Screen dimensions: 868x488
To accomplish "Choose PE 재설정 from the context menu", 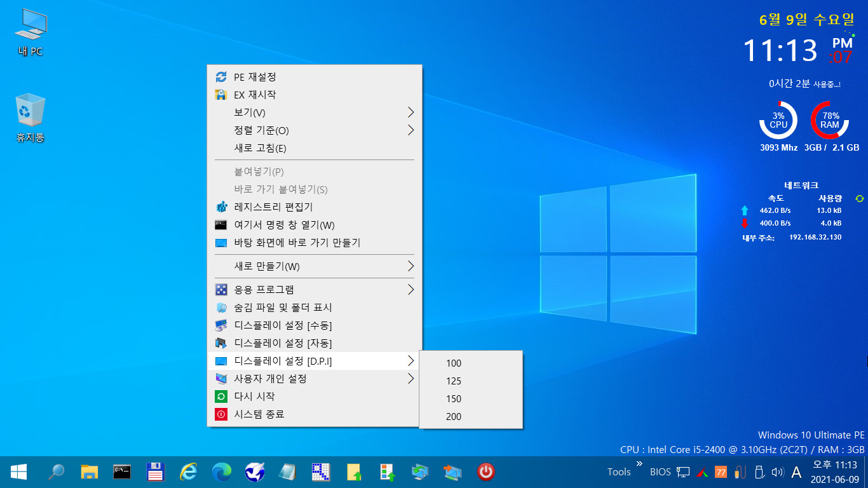I will click(x=315, y=77).
